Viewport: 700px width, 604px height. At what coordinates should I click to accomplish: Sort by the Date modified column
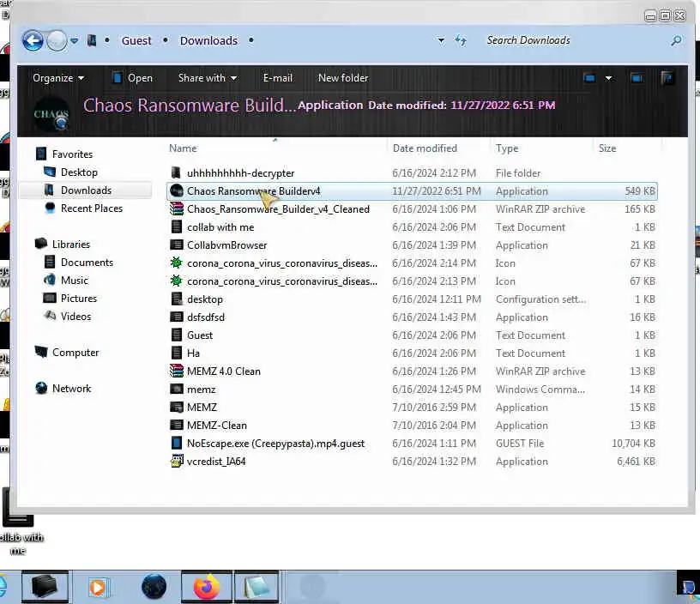425,148
